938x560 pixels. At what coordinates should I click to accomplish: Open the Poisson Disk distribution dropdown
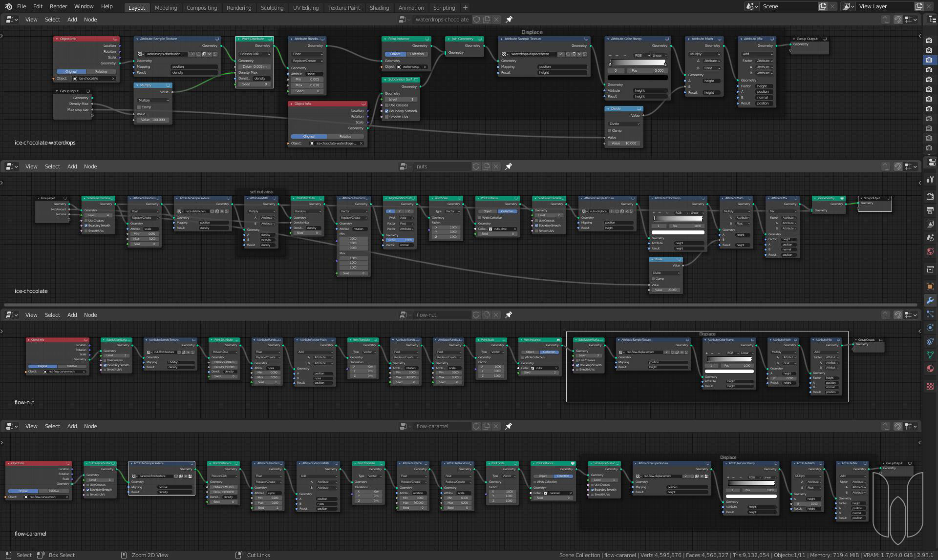[x=254, y=54]
